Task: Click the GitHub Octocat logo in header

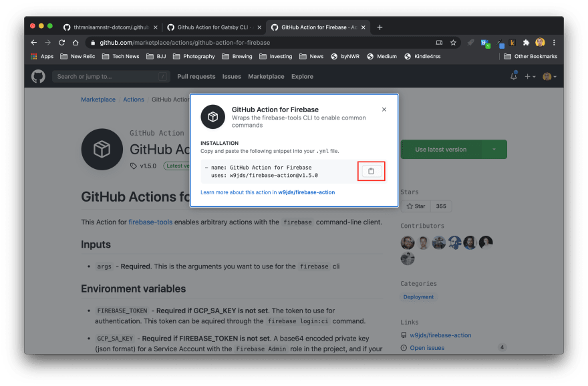Action: (38, 76)
